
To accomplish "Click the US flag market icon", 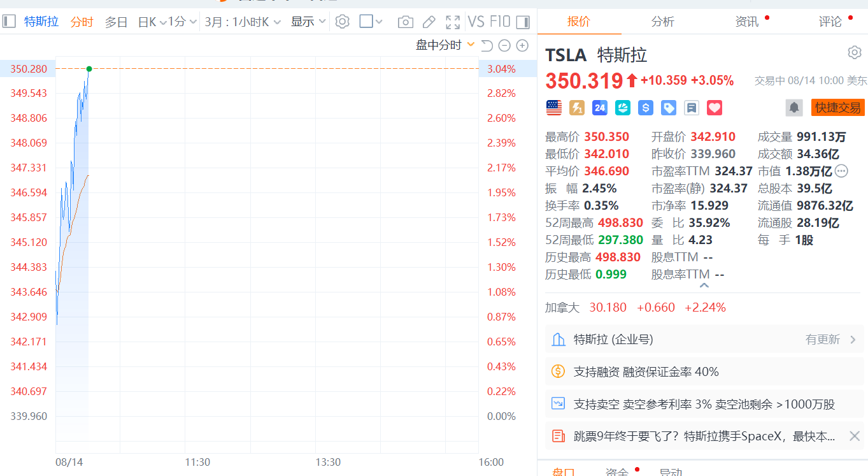I will pos(554,108).
